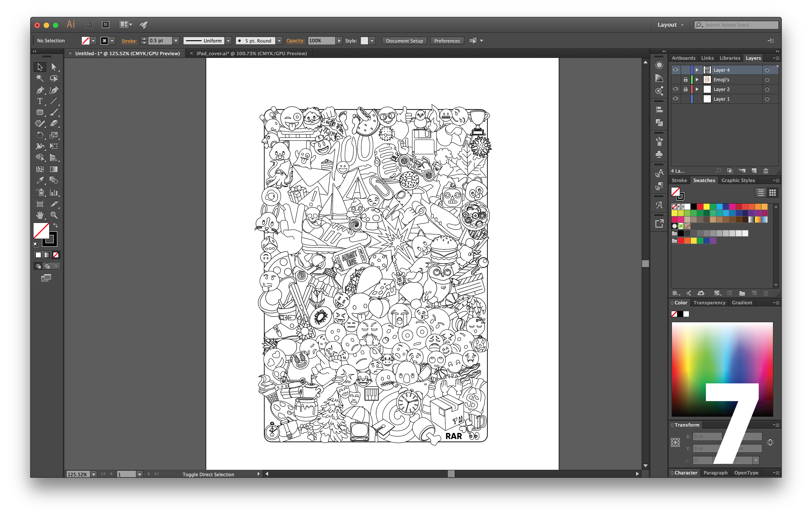Select the Gradient tool
Image resolution: width=812 pixels, height=519 pixels.
pyautogui.click(x=54, y=169)
